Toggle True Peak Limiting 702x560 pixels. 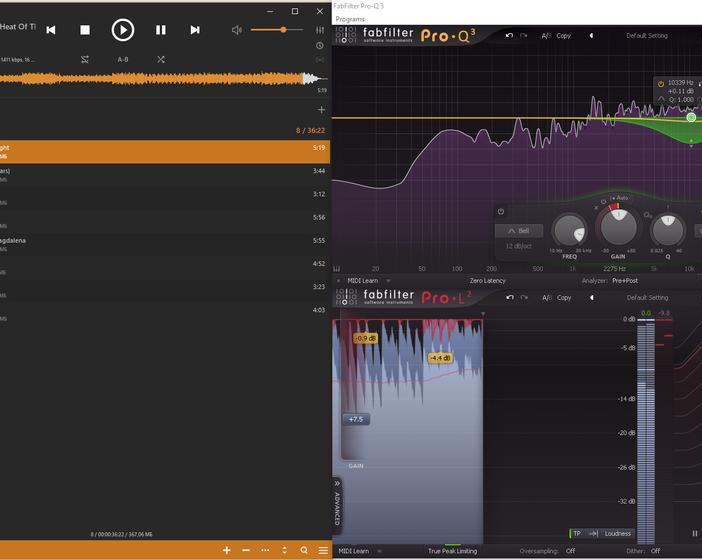[452, 551]
